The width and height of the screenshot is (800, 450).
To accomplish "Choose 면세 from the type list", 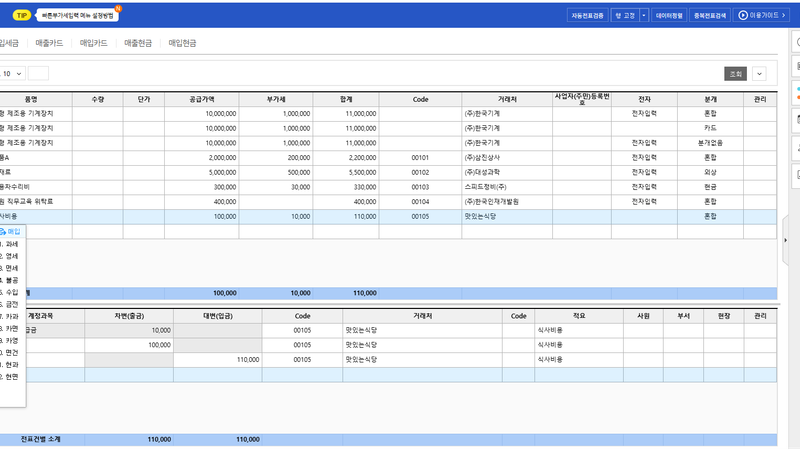I will click(x=9, y=268).
